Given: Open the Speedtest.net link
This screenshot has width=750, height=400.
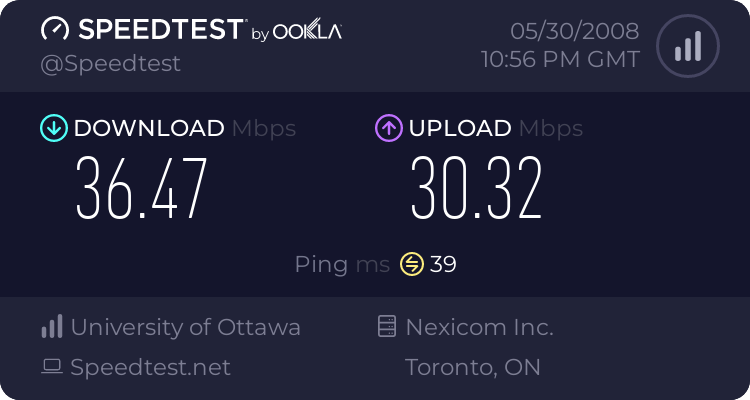Looking at the screenshot, I should pos(150,367).
